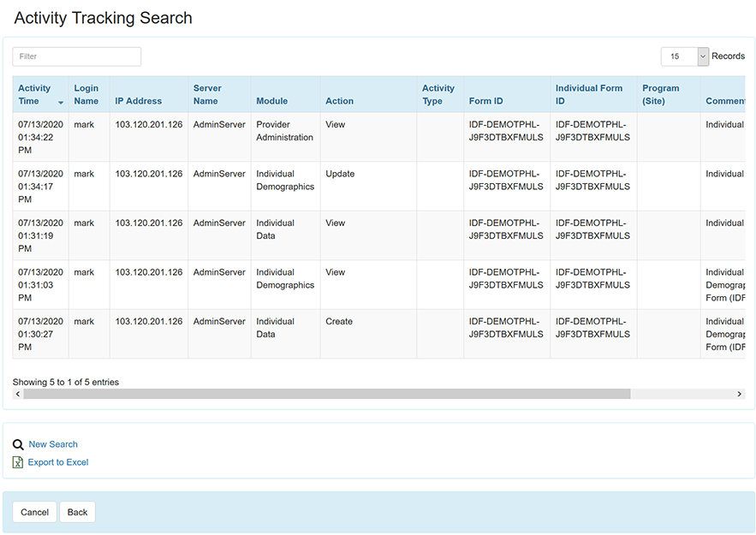Sort by the Activity Type column header
The width and height of the screenshot is (756, 535).
click(440, 94)
